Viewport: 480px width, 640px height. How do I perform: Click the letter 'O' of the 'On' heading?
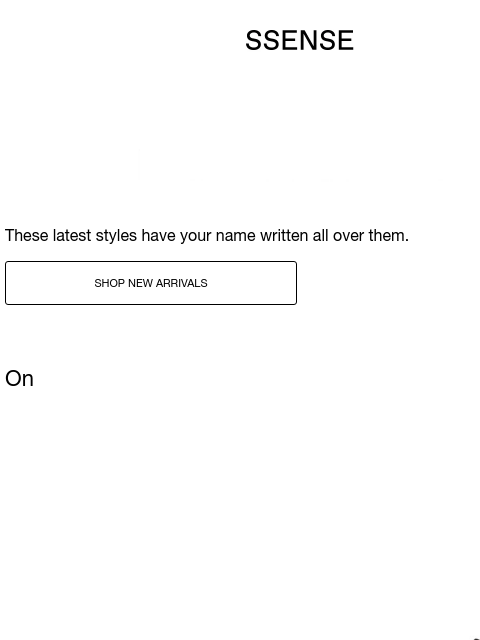click(13, 378)
